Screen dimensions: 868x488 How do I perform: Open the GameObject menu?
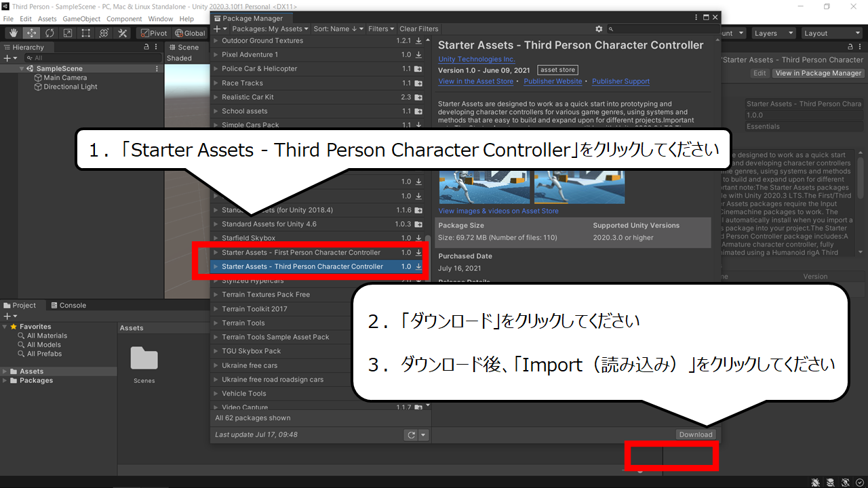coord(82,19)
